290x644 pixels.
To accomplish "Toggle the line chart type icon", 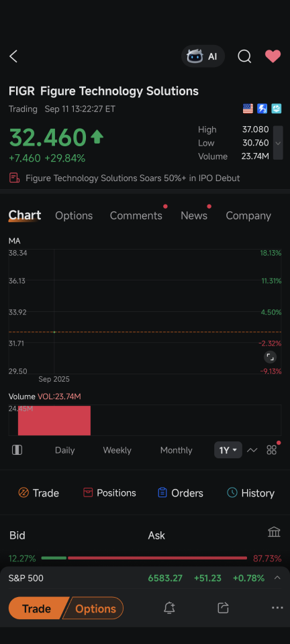I will pos(252,450).
